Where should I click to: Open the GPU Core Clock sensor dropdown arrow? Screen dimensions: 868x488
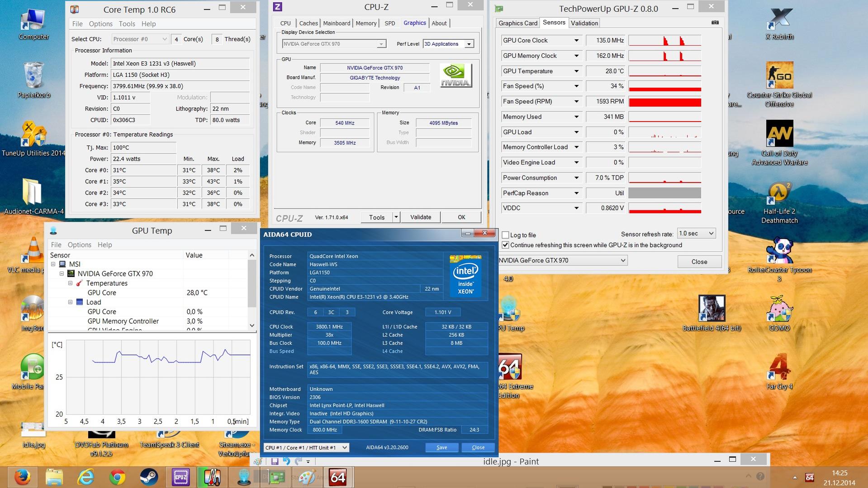pos(576,41)
